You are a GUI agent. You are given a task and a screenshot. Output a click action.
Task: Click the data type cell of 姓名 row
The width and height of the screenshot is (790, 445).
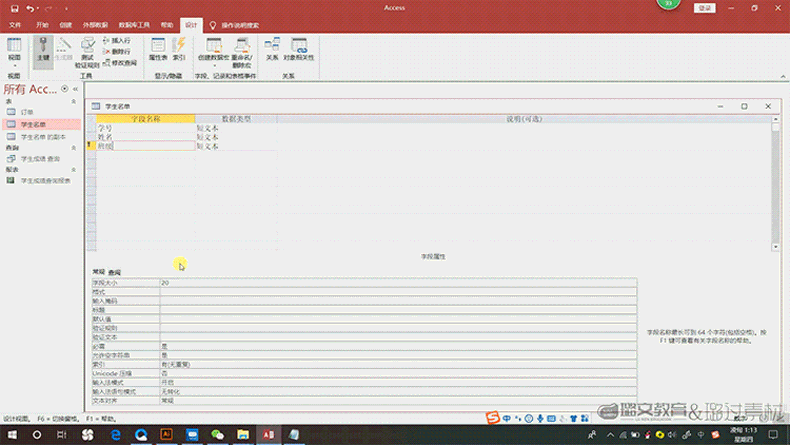236,137
